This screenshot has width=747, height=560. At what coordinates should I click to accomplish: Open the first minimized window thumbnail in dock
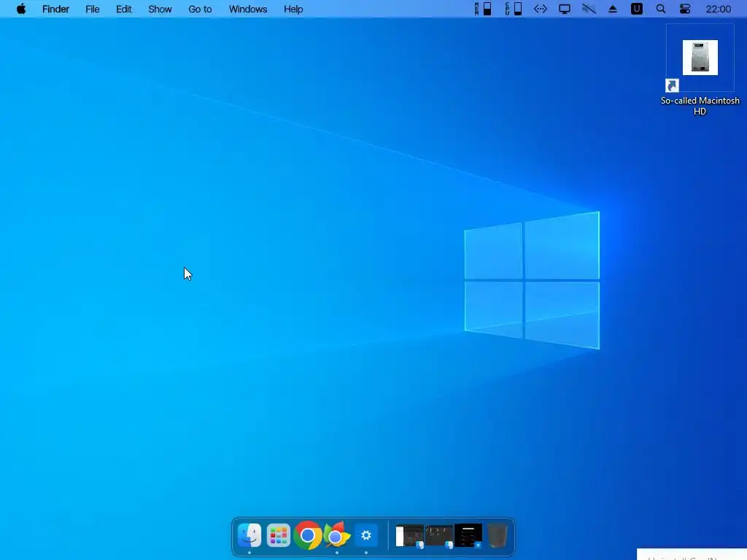click(x=410, y=536)
